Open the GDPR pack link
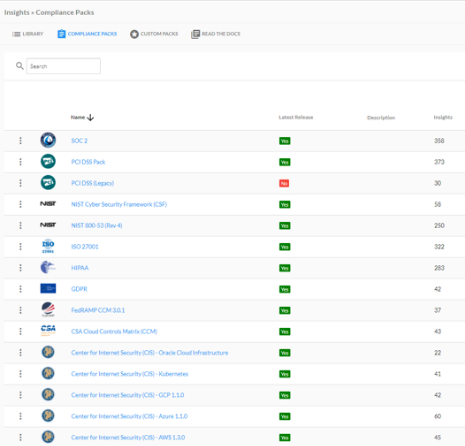 79,289
